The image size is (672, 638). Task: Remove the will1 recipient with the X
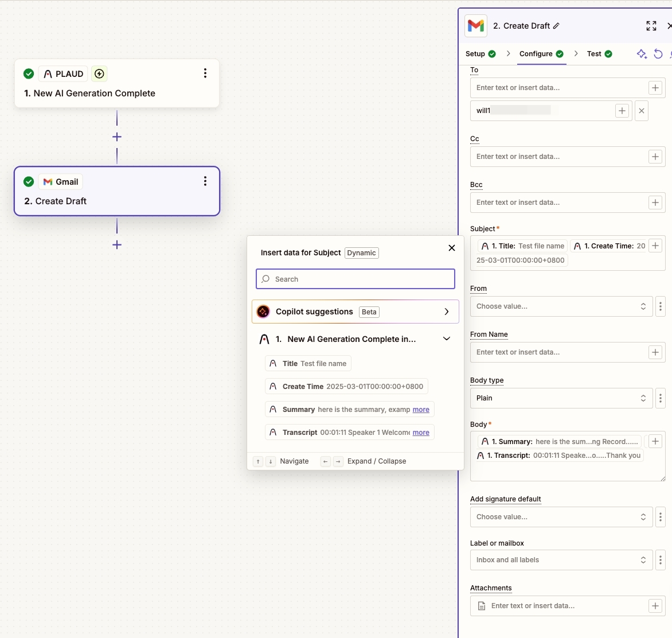click(x=642, y=111)
